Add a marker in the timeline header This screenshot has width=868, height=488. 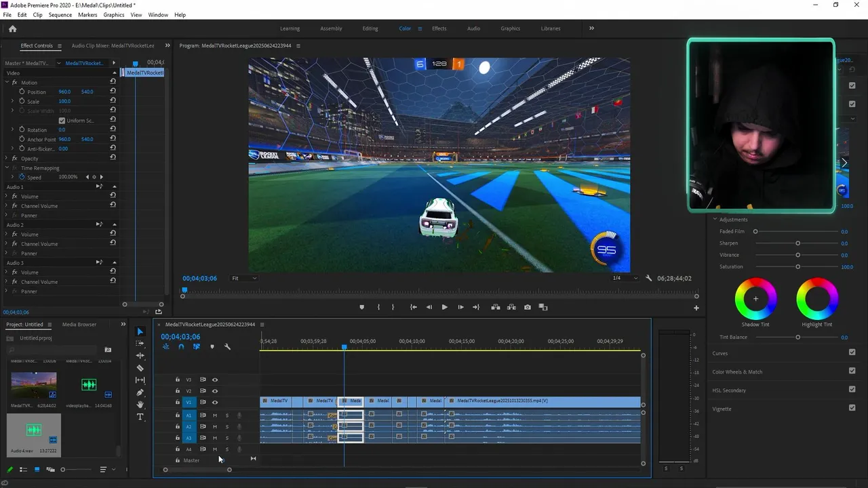tap(212, 346)
